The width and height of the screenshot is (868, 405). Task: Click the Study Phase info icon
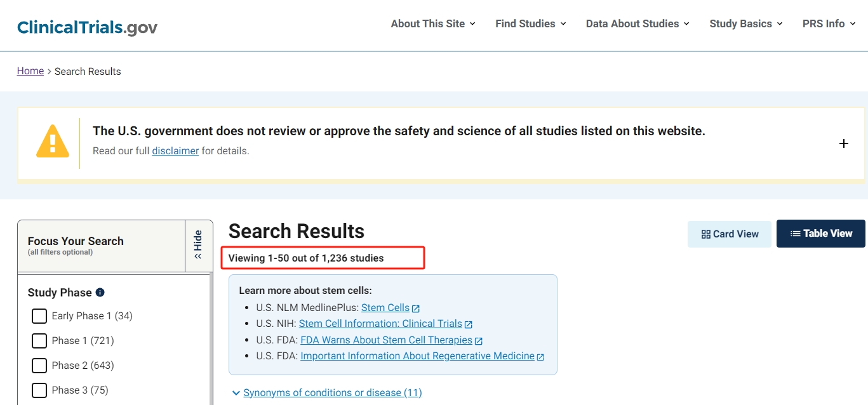[100, 293]
